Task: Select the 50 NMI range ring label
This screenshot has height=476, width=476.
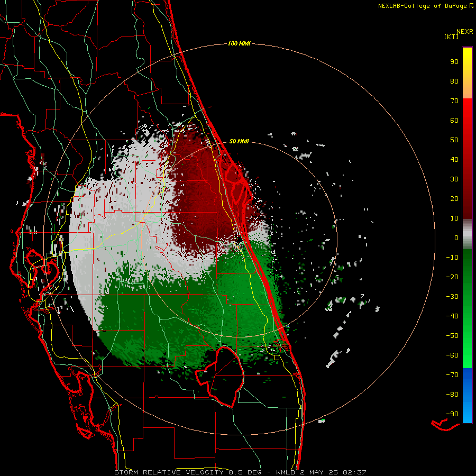Action: [x=239, y=141]
